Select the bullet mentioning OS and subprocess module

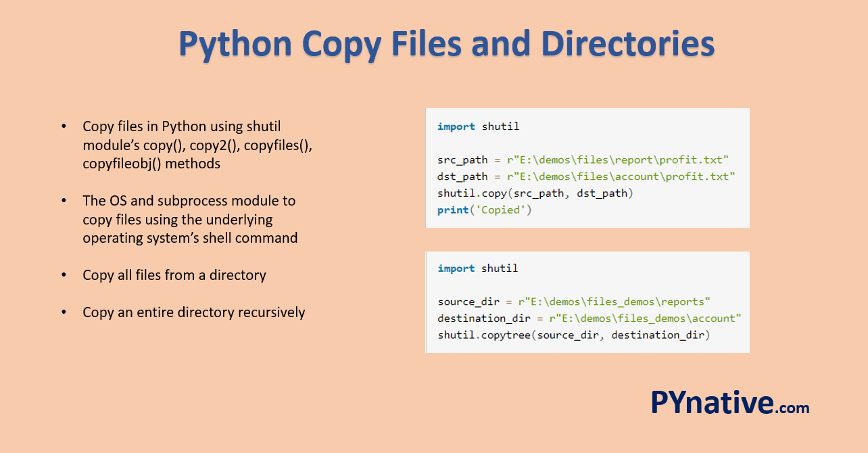(x=189, y=219)
